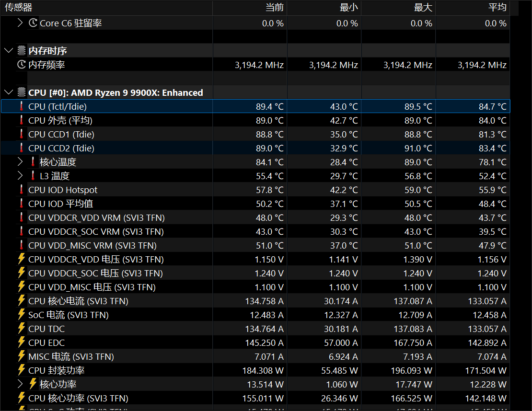This screenshot has height=411, width=532.
Task: Click the 最大 column header
Action: (423, 7)
